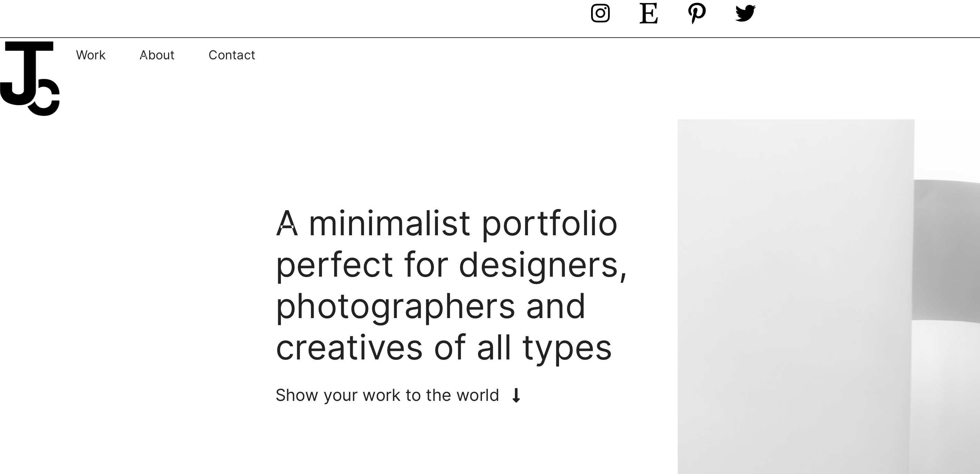Open the Twitter bird icon
This screenshot has height=474, width=980.
coord(745,13)
